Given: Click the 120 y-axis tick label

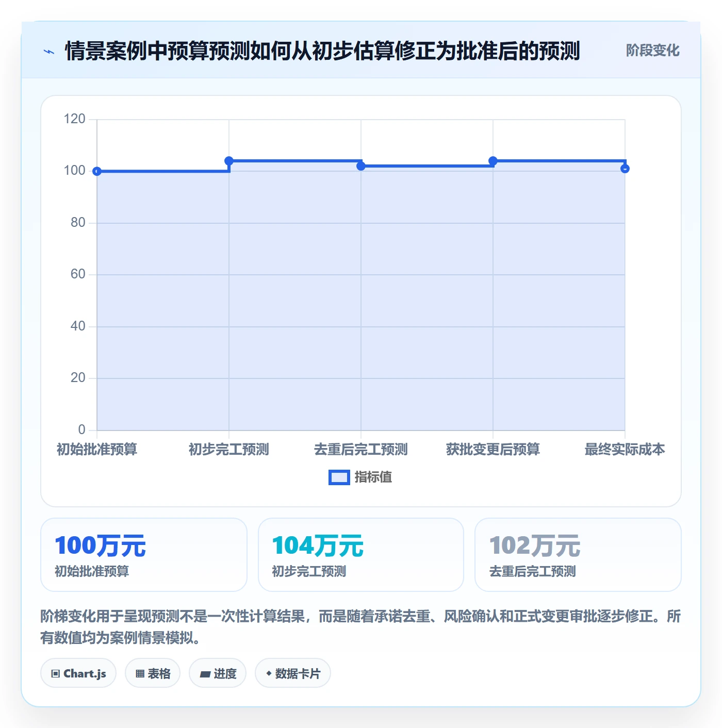Looking at the screenshot, I should pos(74,119).
